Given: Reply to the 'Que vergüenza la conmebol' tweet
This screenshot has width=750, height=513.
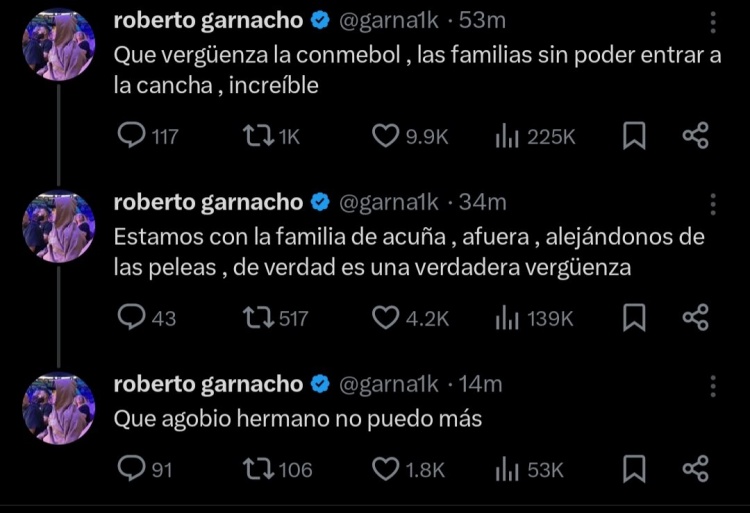Looking at the screenshot, I should (132, 136).
